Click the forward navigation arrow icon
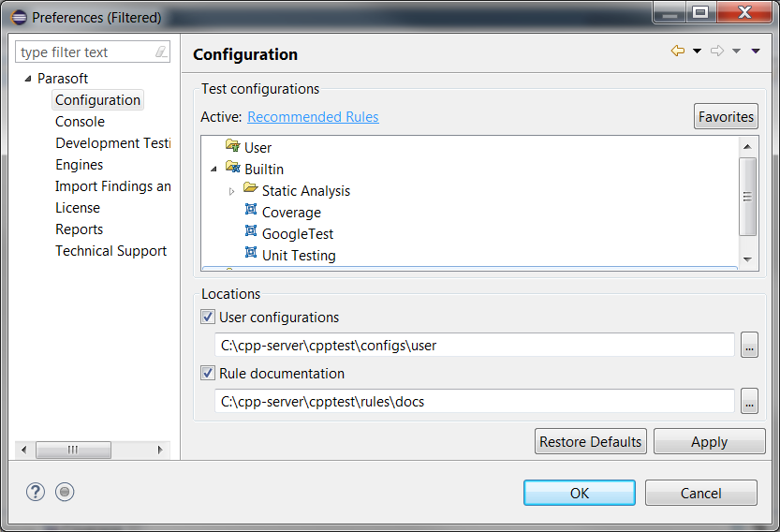Viewport: 780px width, 532px height. tap(717, 51)
